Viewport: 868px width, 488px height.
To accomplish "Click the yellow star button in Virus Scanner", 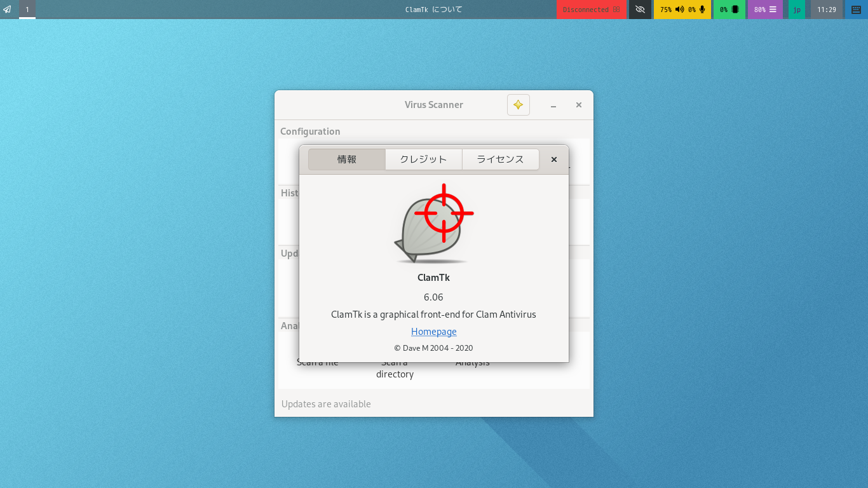I will pos(519,105).
